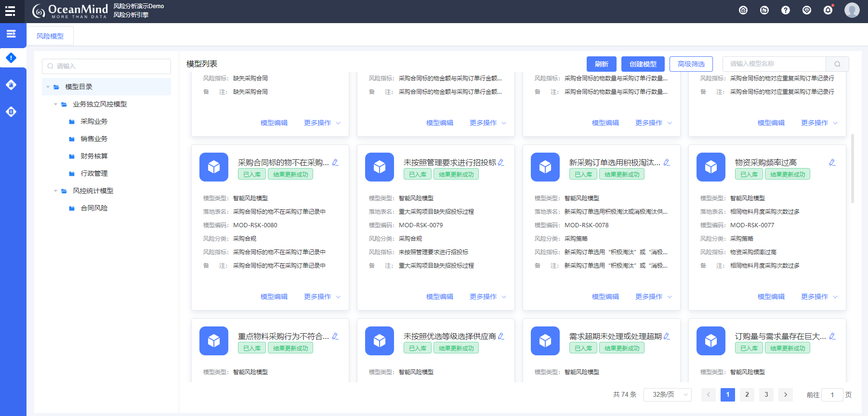Click the search magnifier button for model name
Image resolution: width=868 pixels, height=416 pixels.
tap(837, 64)
